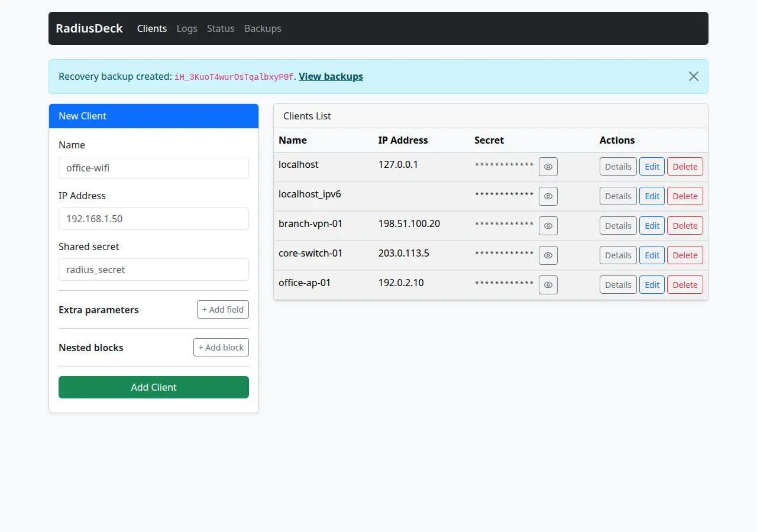Image resolution: width=757 pixels, height=532 pixels.
Task: Click the localhost_ipv6 name cell
Action: click(323, 196)
